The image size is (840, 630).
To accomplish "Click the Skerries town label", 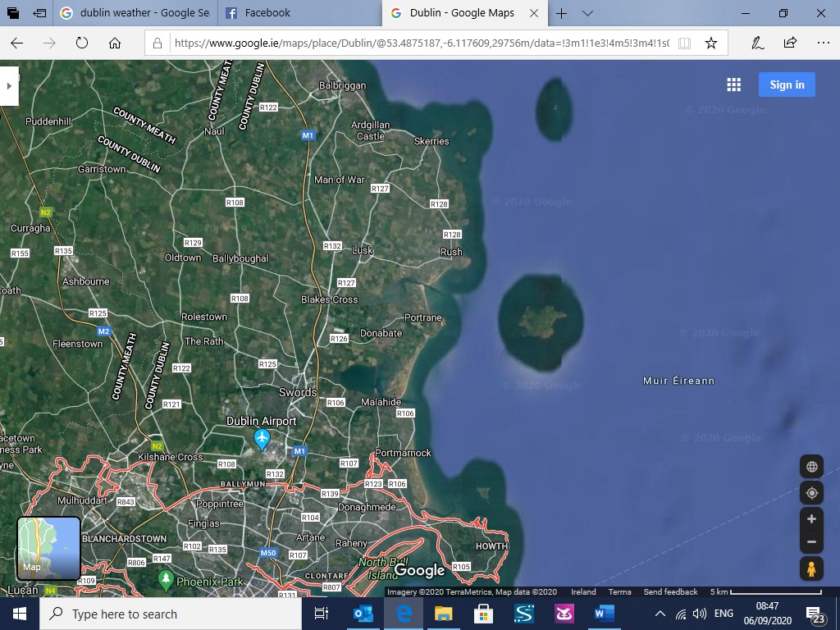I will pos(431,141).
